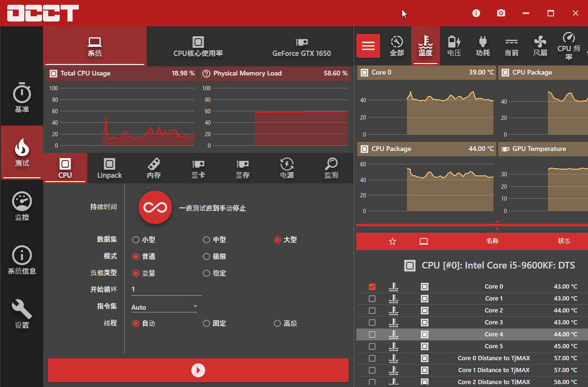This screenshot has height=387, width=588.
Task: Select the 显存 VRAM test tab
Action: (243, 168)
